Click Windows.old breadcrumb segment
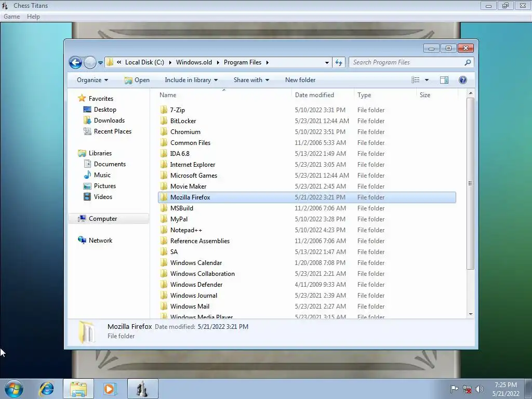The image size is (532, 399). (194, 62)
